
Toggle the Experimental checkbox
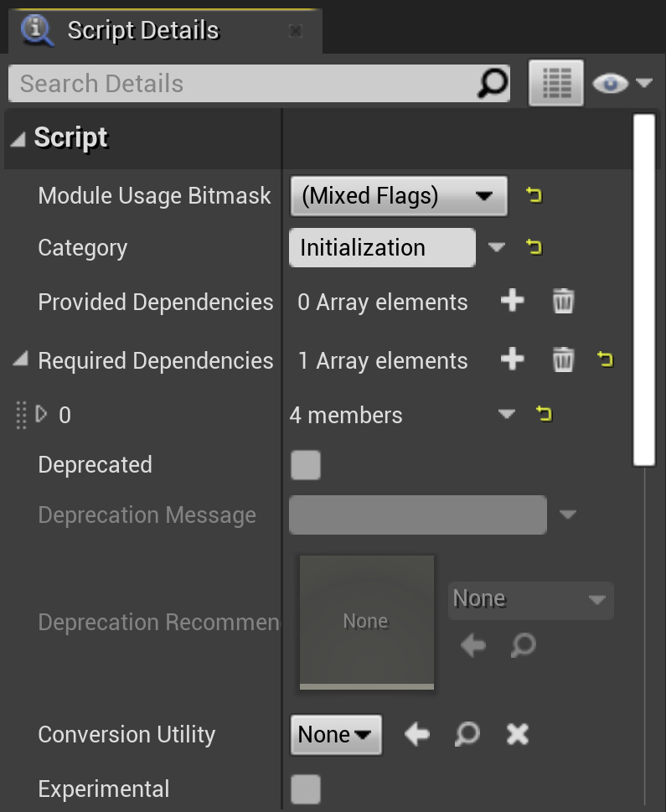(306, 789)
